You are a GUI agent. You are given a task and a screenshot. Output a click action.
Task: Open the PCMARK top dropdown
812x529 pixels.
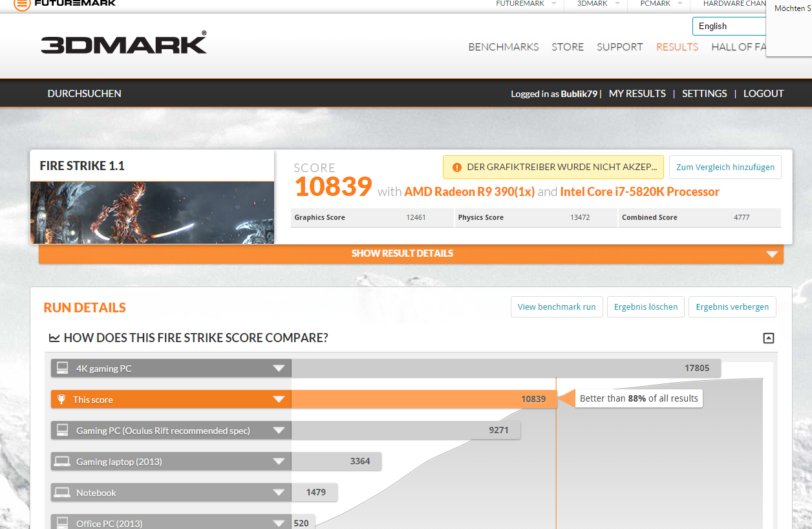661,4
